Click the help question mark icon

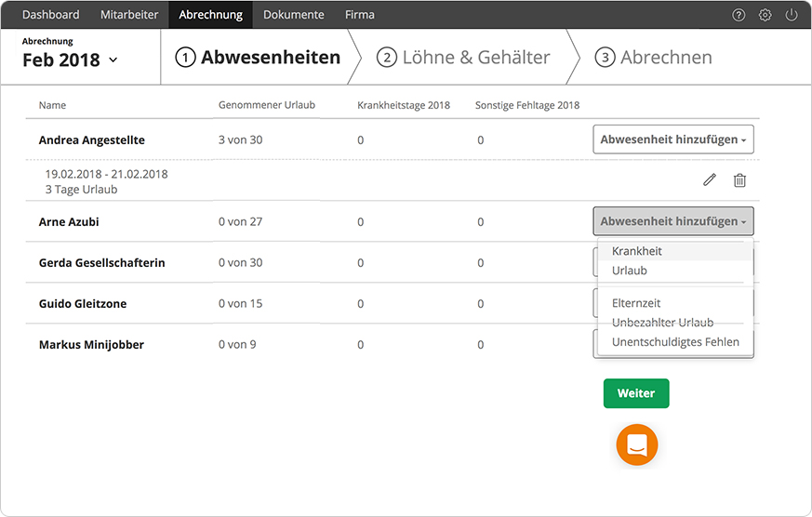739,15
